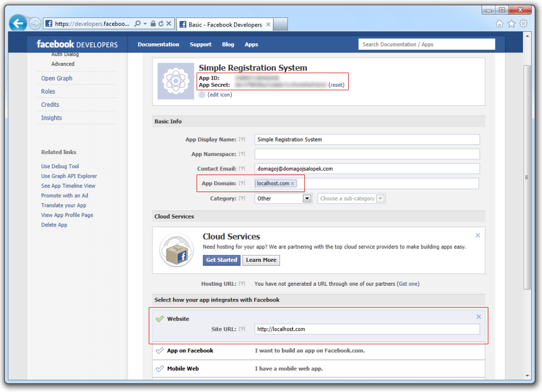The height and width of the screenshot is (392, 542).
Task: Click the App Secret reset link
Action: pyautogui.click(x=336, y=85)
